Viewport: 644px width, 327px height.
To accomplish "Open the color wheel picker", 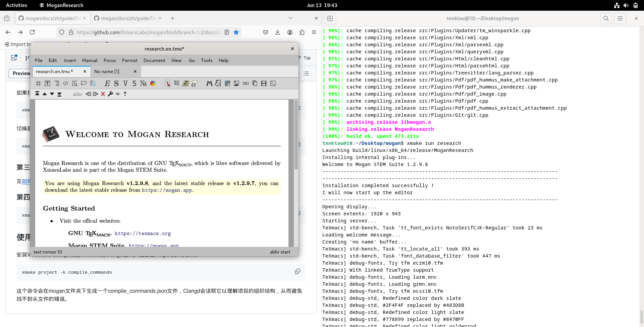I will point(153,84).
